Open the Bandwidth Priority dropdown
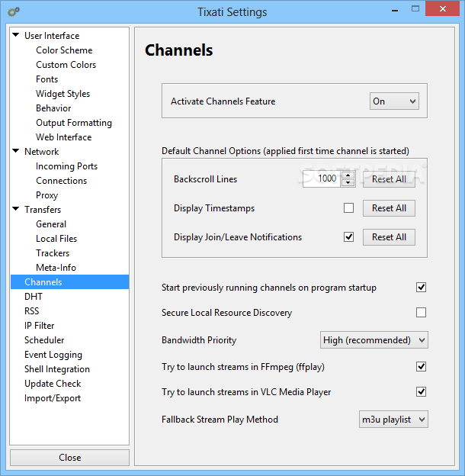 [374, 340]
